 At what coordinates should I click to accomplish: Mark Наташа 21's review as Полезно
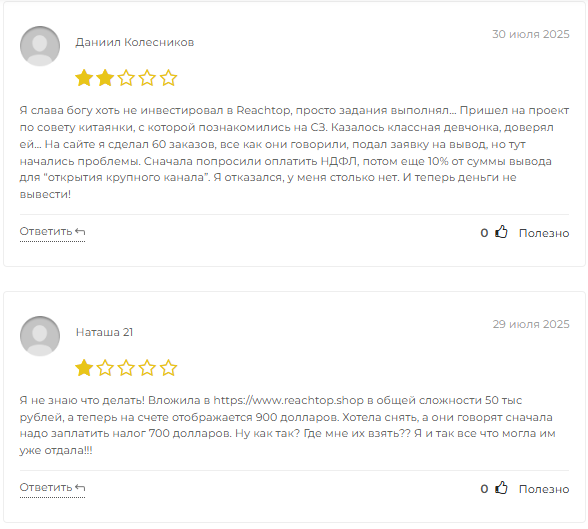pos(544,489)
